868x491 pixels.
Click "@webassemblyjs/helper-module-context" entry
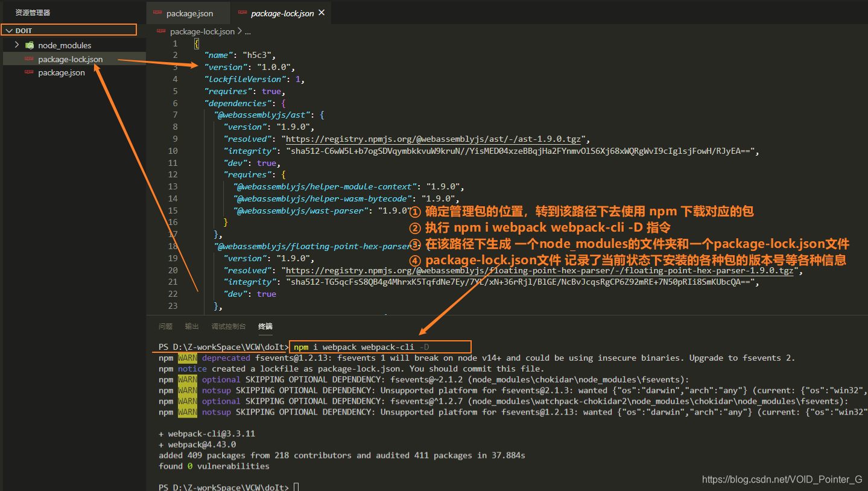(x=326, y=186)
